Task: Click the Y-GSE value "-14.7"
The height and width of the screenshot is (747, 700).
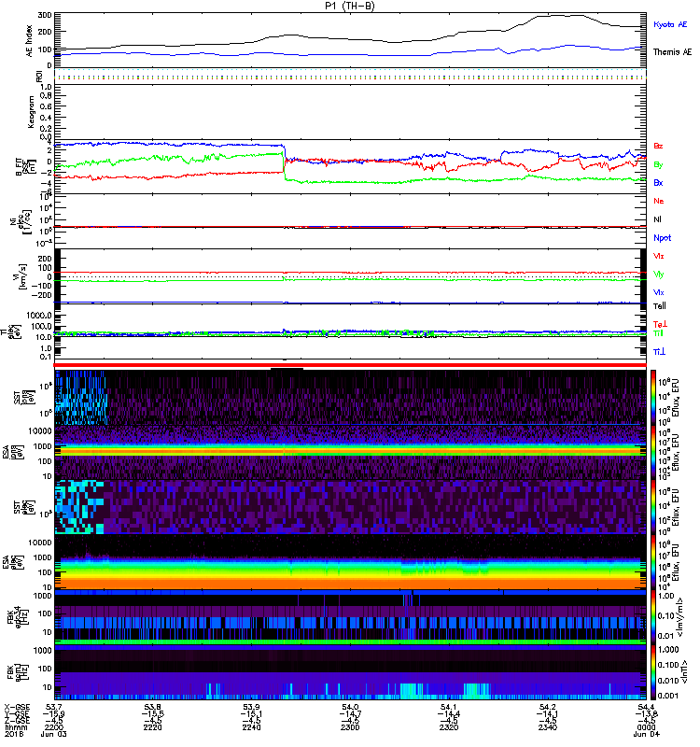Action: tap(350, 714)
